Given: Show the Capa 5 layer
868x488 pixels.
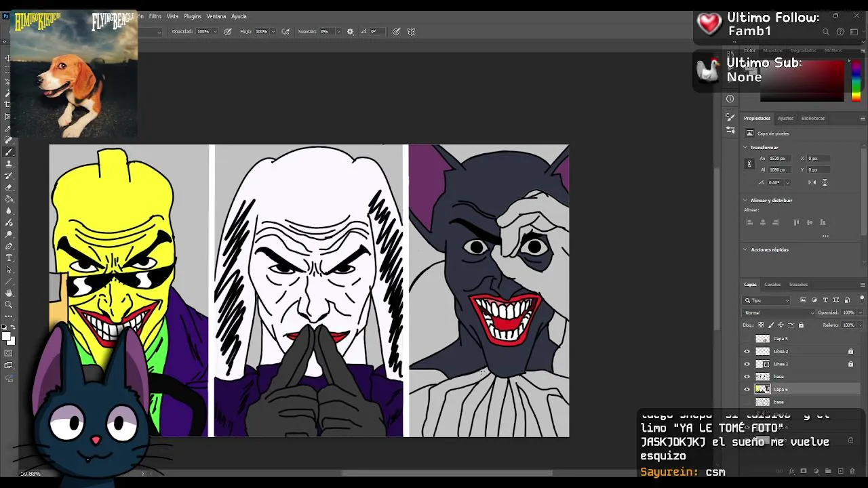Looking at the screenshot, I should [x=747, y=338].
